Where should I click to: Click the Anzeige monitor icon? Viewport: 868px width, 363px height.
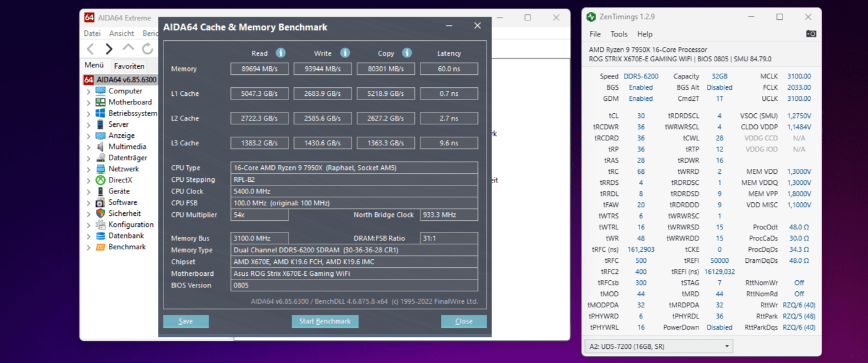click(x=100, y=135)
